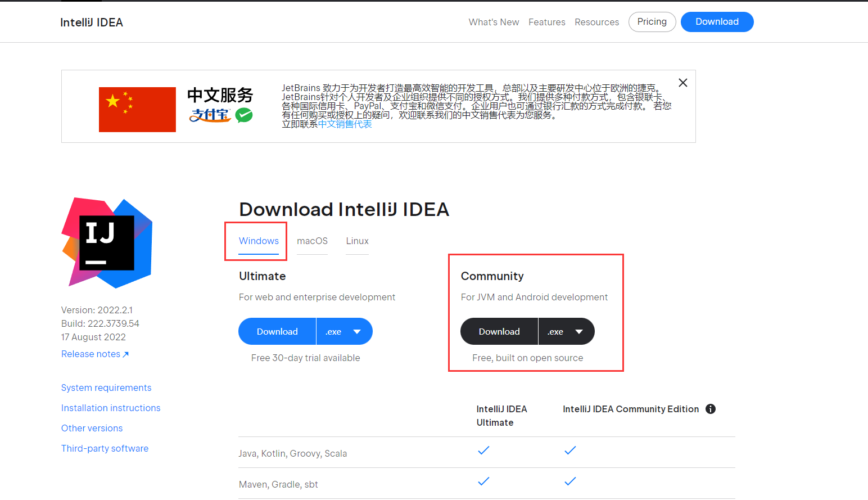Switch to the Linux tab
The height and width of the screenshot is (500, 868).
[x=357, y=241]
